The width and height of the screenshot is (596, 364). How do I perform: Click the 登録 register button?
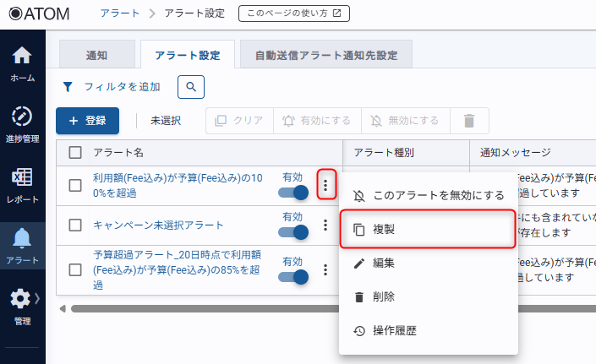pyautogui.click(x=87, y=121)
